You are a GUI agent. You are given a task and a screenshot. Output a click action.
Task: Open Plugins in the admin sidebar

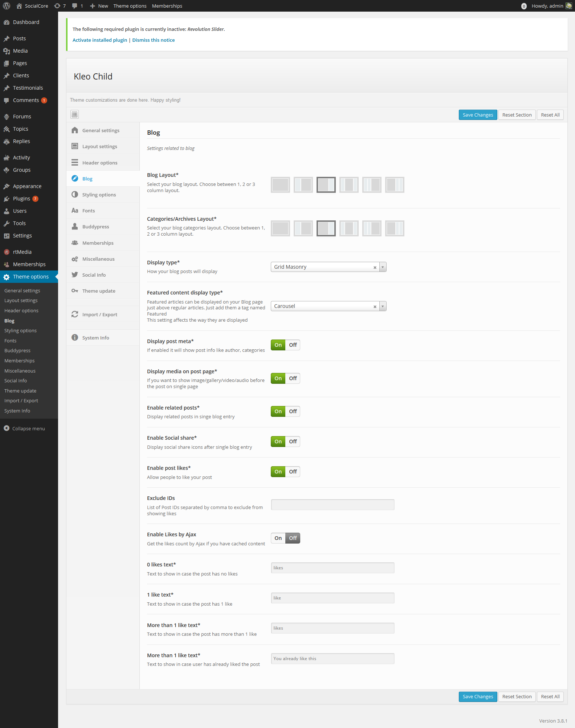[21, 199]
